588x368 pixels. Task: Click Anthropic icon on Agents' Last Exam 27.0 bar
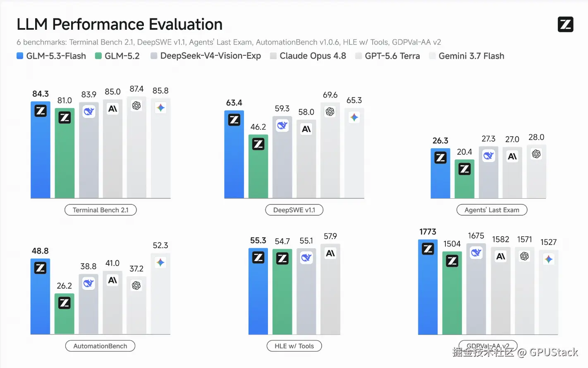(512, 157)
